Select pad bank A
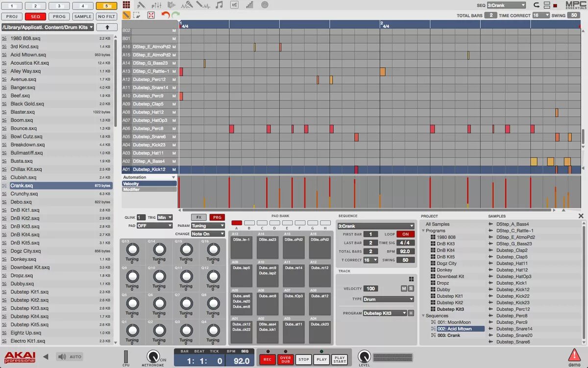Viewport: 588px width, 368px height. click(x=237, y=223)
